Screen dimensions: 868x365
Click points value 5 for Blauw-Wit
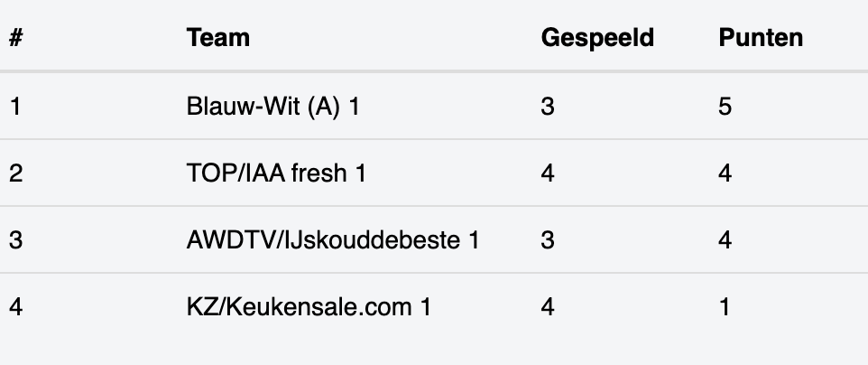point(725,106)
